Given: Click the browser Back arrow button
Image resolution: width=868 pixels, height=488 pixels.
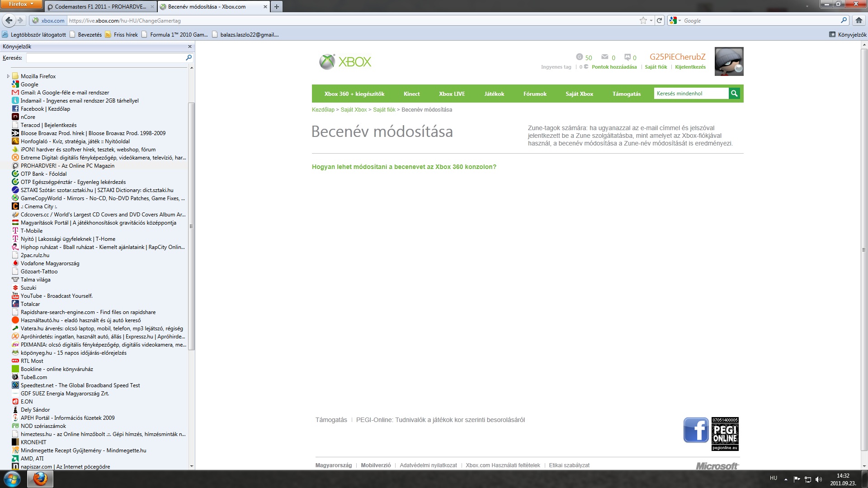Looking at the screenshot, I should tap(9, 20).
